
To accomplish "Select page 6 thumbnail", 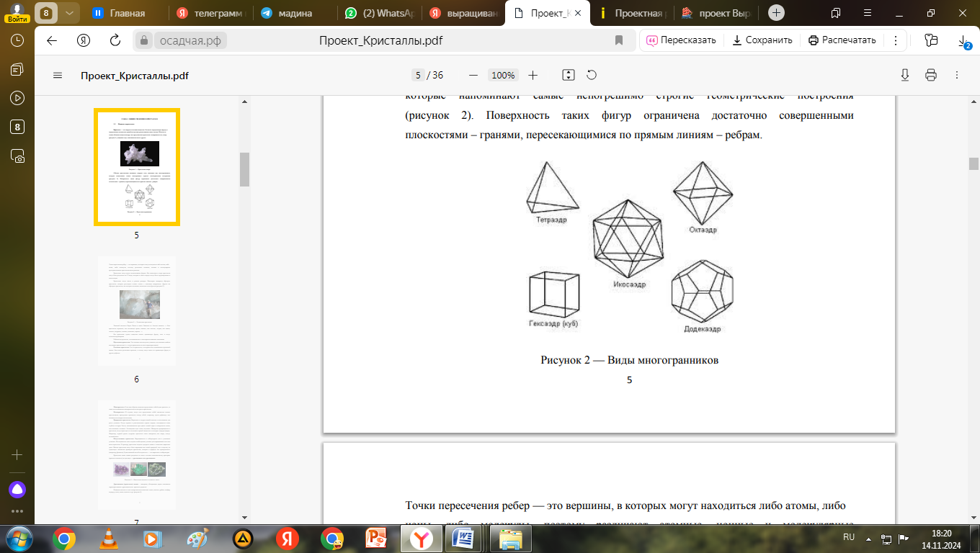I will tap(137, 313).
